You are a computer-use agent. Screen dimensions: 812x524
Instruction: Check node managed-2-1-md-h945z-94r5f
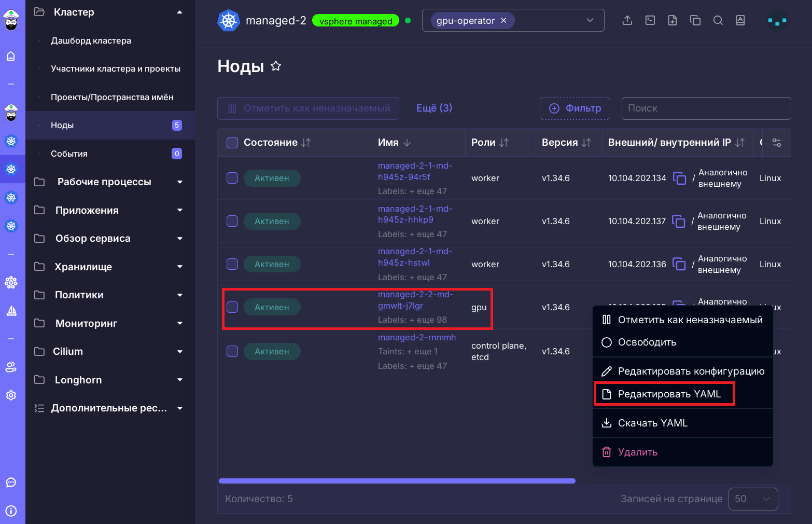[232, 178]
